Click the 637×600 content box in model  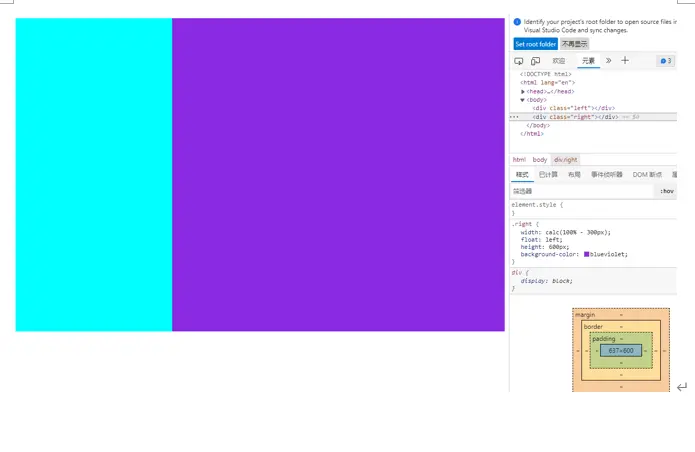621,351
